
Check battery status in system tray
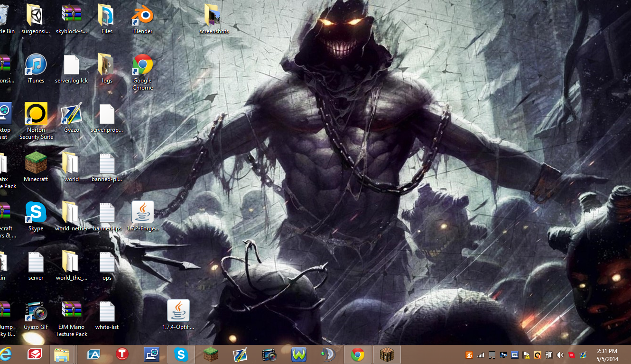(x=549, y=355)
